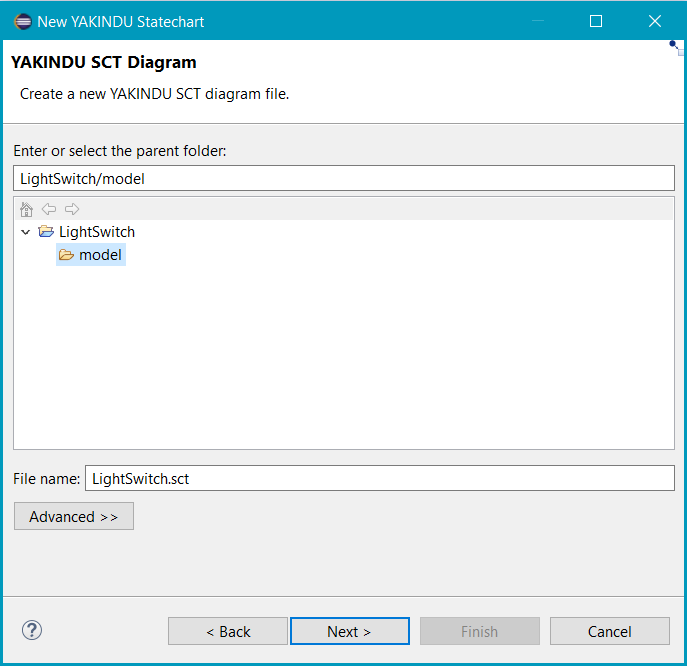Select the model folder in tree
The image size is (687, 666).
(91, 255)
